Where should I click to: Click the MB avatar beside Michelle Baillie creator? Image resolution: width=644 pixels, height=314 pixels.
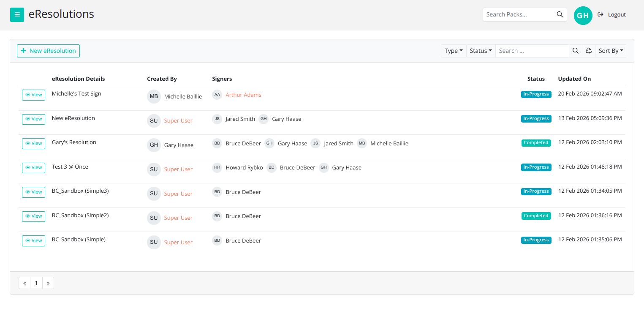154,96
